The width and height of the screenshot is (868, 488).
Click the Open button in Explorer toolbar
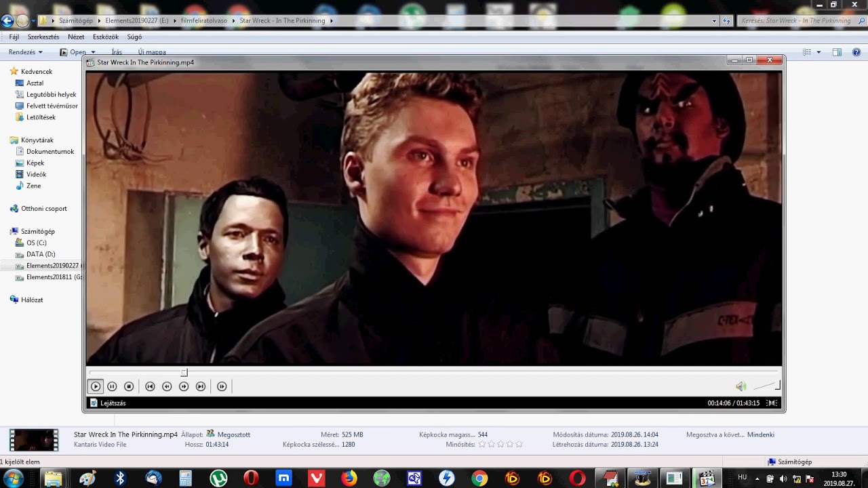(73, 52)
